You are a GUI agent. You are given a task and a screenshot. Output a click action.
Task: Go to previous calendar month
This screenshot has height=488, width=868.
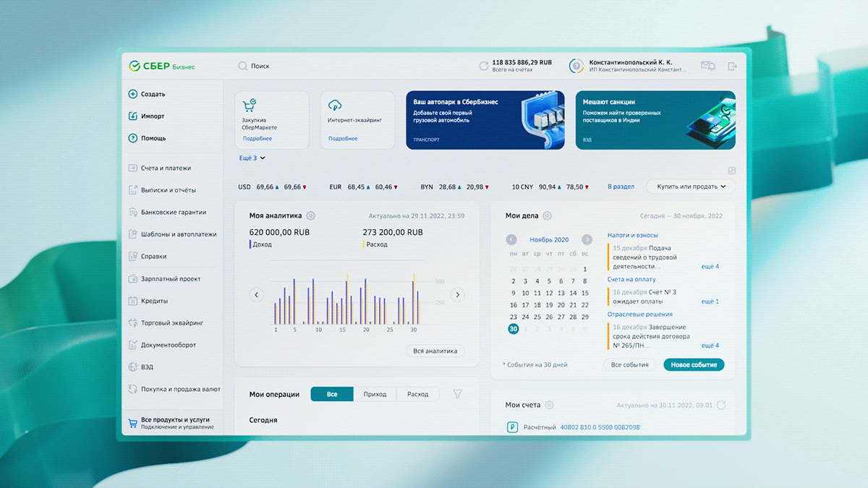point(511,239)
